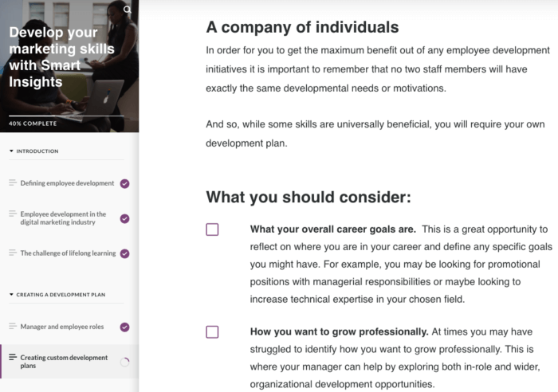Click list icon left of Defining employee development

[12, 183]
